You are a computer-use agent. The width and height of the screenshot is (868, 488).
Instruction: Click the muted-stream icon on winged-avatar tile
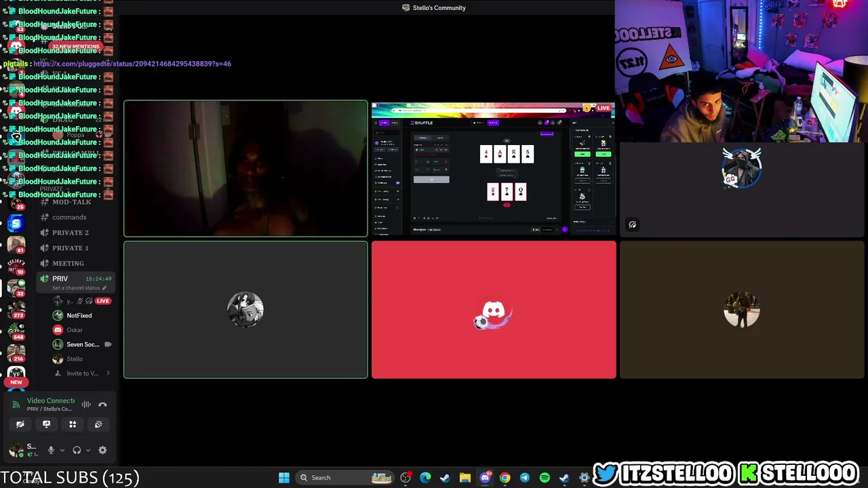(x=632, y=224)
